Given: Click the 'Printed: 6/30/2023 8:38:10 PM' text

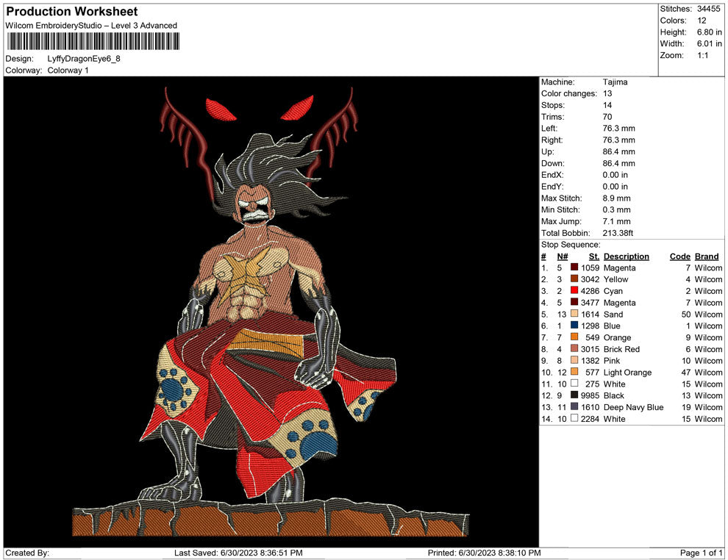Looking at the screenshot, I should point(485,553).
